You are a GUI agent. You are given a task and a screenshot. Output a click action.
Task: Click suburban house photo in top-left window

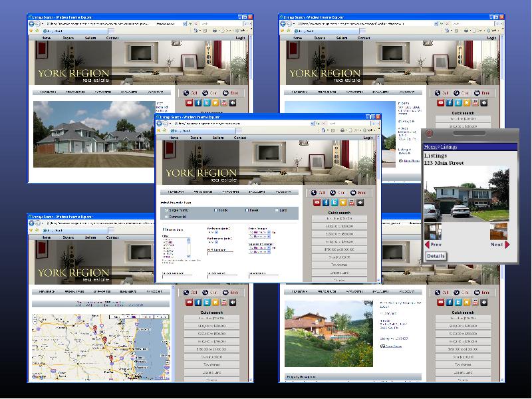point(94,134)
